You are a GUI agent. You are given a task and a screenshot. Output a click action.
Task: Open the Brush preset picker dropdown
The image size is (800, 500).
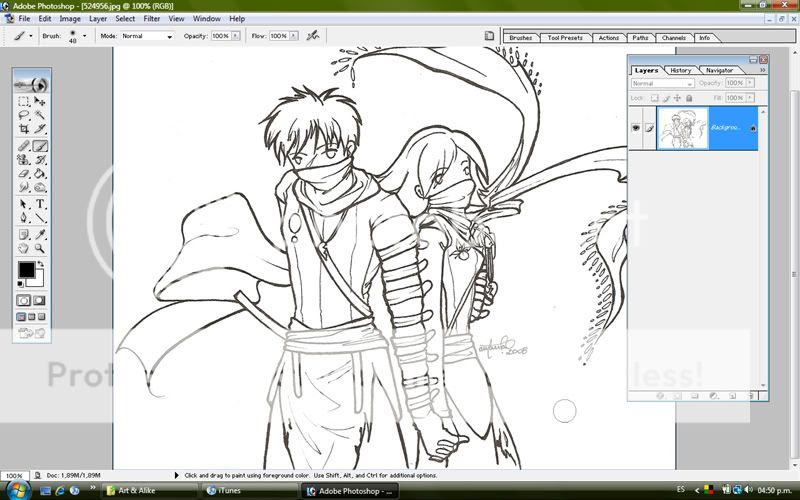[x=84, y=35]
